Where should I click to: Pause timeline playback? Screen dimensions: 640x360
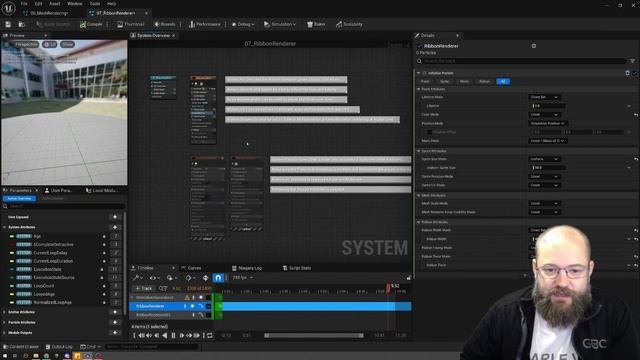pos(173,336)
